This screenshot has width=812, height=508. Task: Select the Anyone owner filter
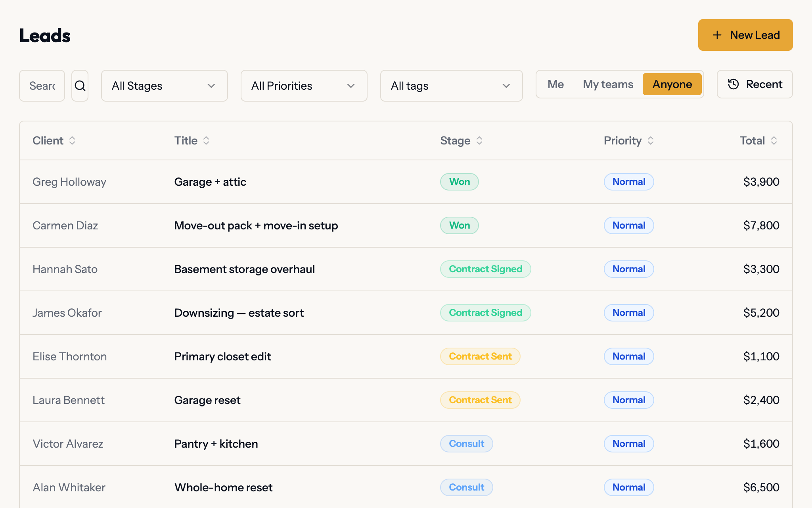coord(672,84)
